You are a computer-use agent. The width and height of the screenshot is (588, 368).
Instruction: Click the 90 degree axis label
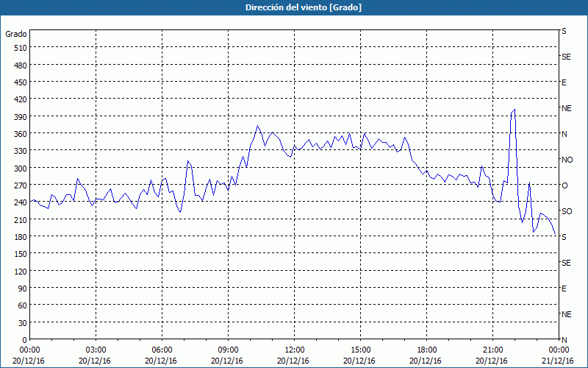(23, 289)
